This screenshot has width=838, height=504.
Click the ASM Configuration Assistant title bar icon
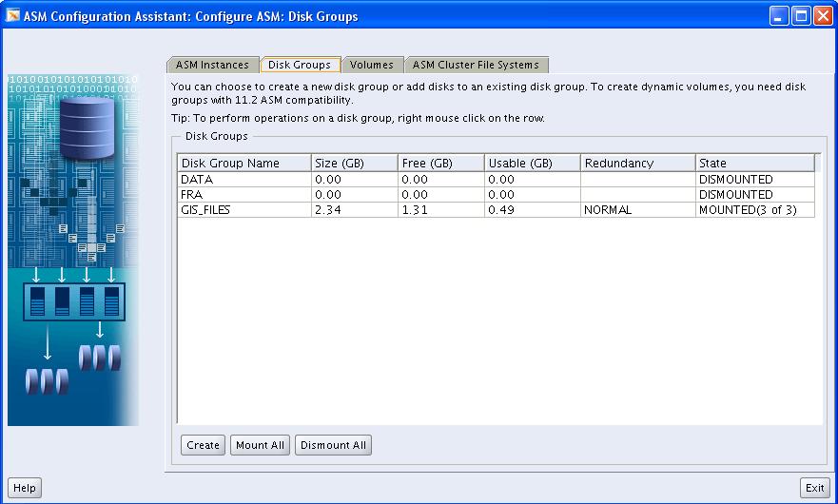pyautogui.click(x=12, y=16)
